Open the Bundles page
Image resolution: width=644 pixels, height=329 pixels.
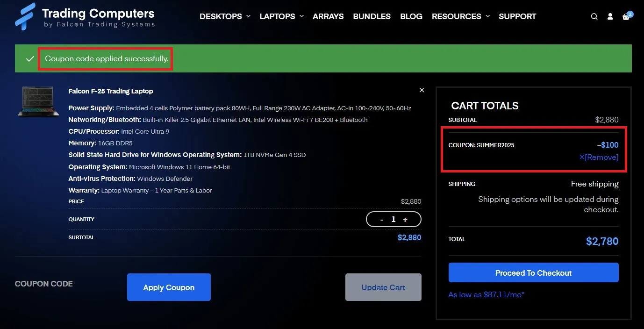click(372, 16)
